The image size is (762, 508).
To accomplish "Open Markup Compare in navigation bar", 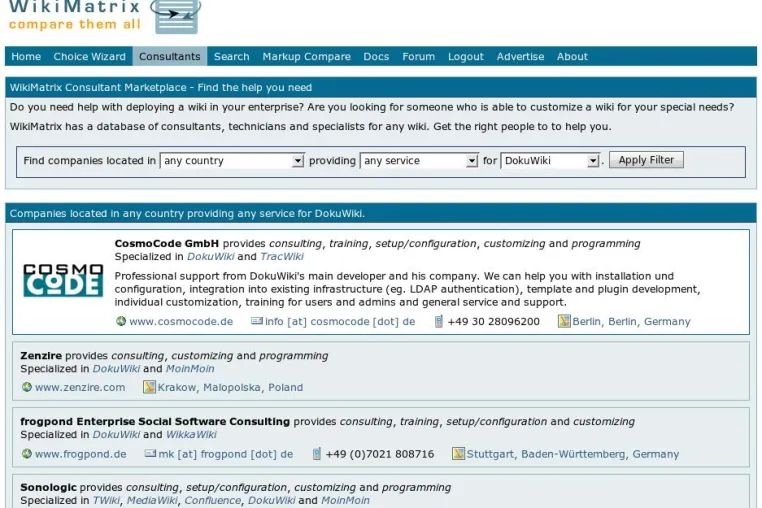I will pos(307,56).
